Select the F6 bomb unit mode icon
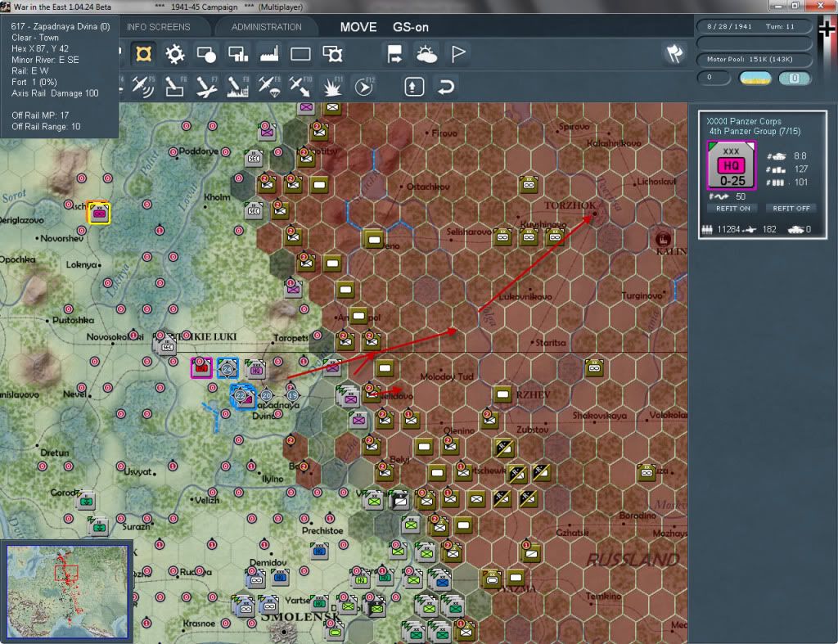The width and height of the screenshot is (838, 644). click(x=174, y=87)
